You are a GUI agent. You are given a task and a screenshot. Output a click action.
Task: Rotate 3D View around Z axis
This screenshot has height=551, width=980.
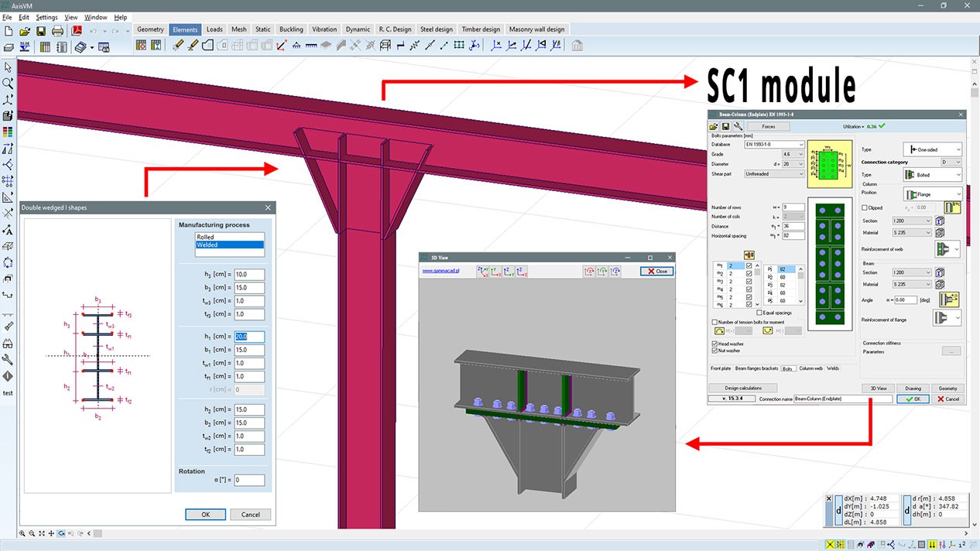[x=615, y=272]
